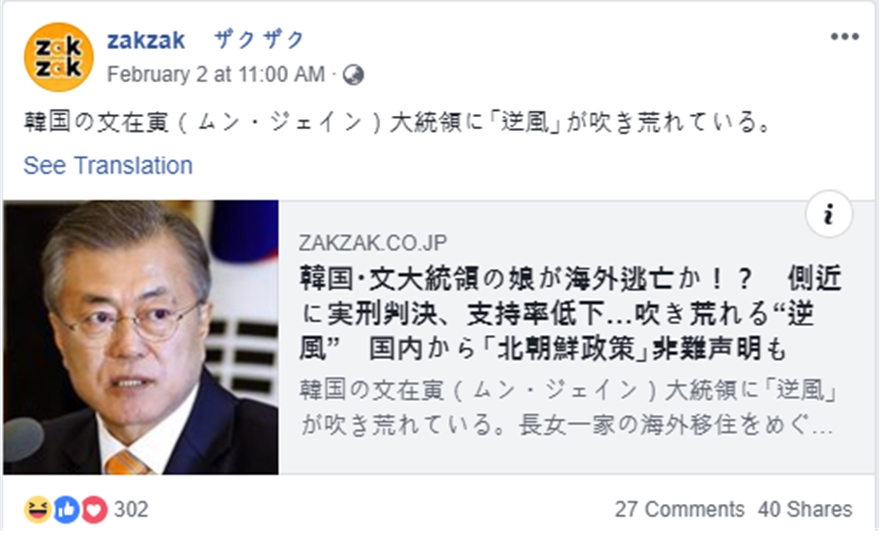Image resolution: width=880 pixels, height=536 pixels.
Task: Open the post options three-dot menu
Action: tap(844, 37)
